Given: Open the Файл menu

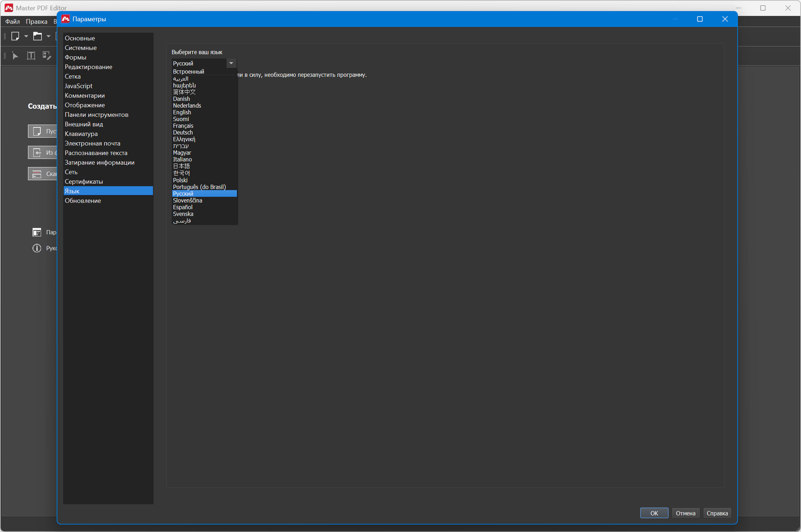Looking at the screenshot, I should (12, 22).
